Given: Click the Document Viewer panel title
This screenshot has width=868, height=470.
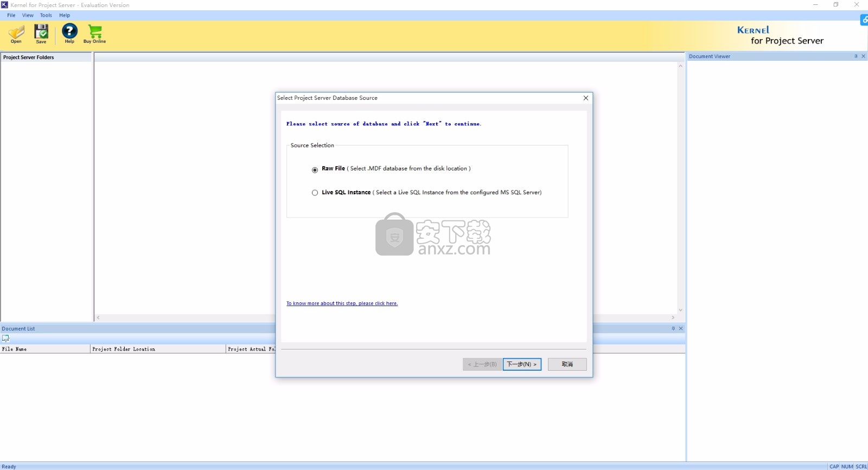Looking at the screenshot, I should [x=710, y=56].
